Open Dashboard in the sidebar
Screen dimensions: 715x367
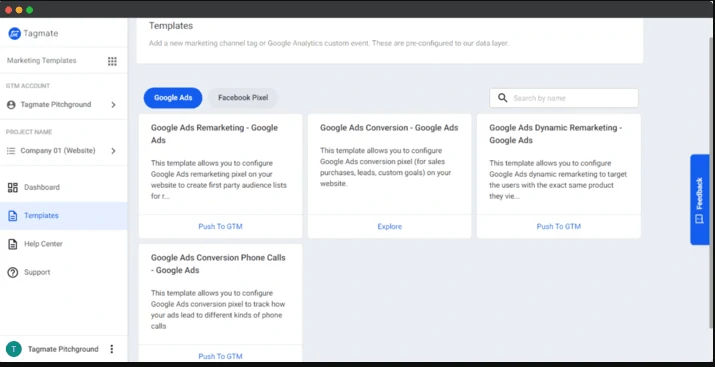pos(63,187)
